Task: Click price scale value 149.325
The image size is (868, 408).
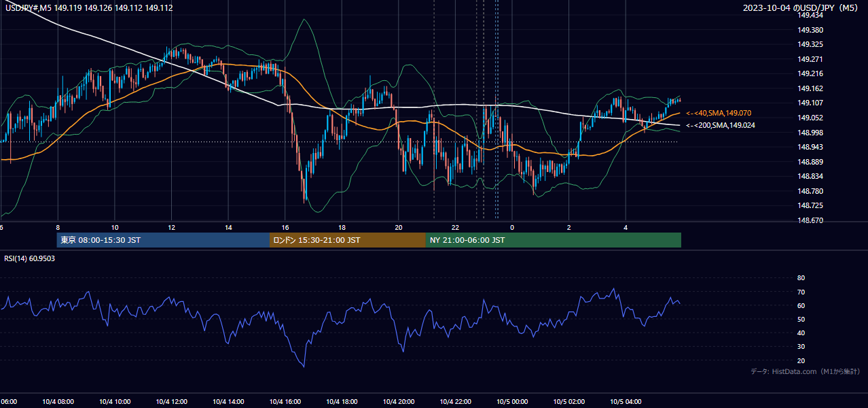Action: 811,45
